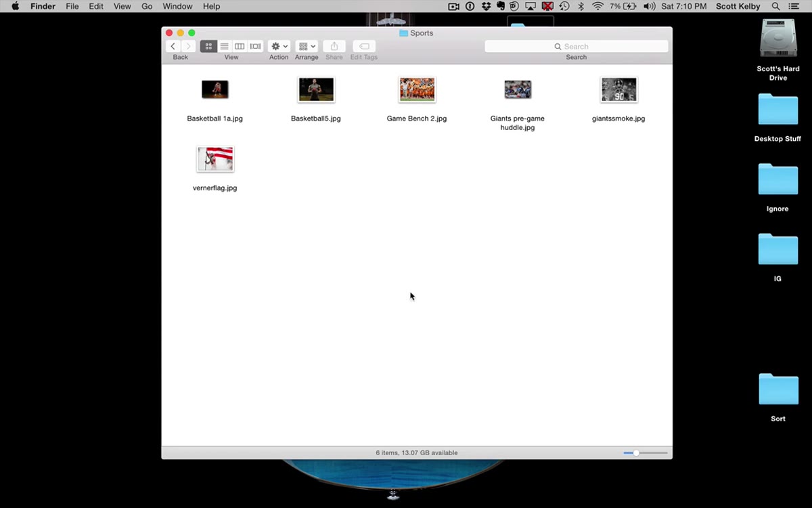Open the Window menu
Image resolution: width=812 pixels, height=508 pixels.
click(x=178, y=6)
